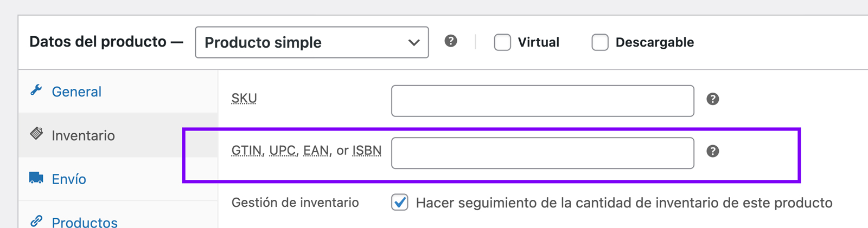Click the truck icon beside Envío
Screen dimensions: 868x228
(36, 178)
